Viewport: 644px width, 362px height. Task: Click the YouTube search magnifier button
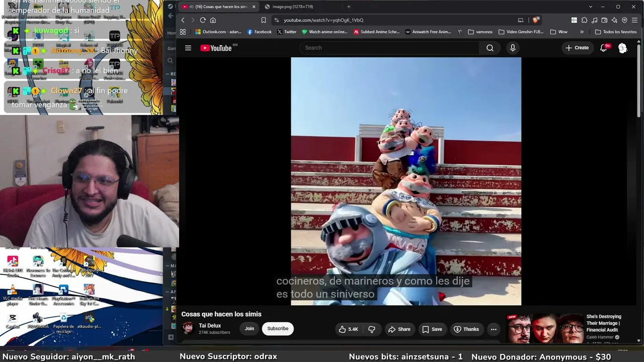[x=490, y=48]
